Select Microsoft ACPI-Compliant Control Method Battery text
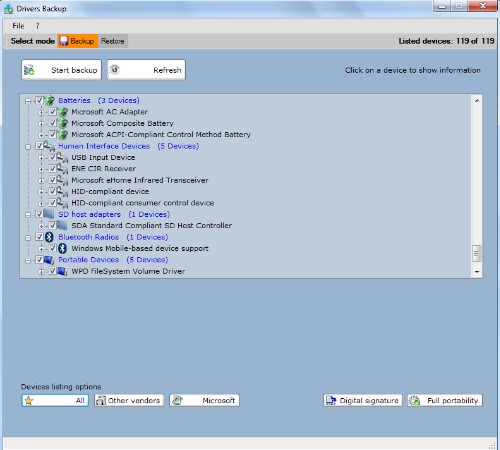Screen dimensions: 500x450 click(x=161, y=134)
